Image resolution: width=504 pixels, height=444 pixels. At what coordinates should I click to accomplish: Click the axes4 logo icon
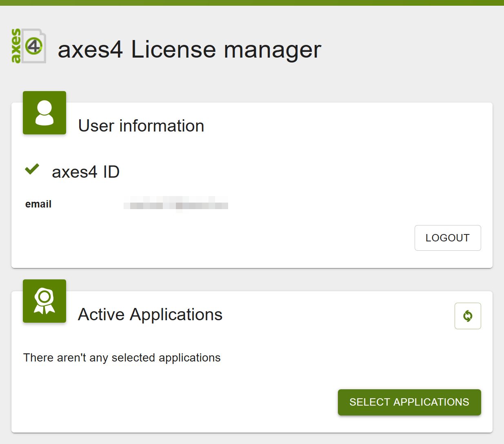tap(29, 46)
